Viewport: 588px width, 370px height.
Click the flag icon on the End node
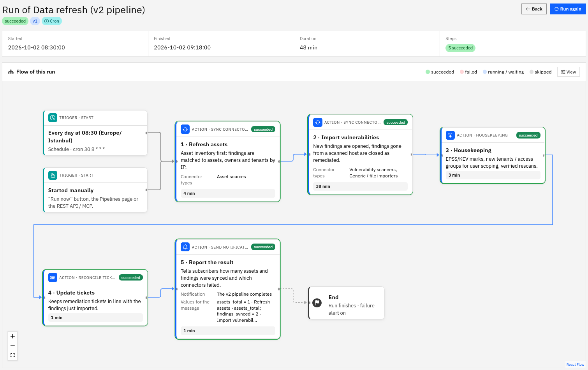click(317, 303)
